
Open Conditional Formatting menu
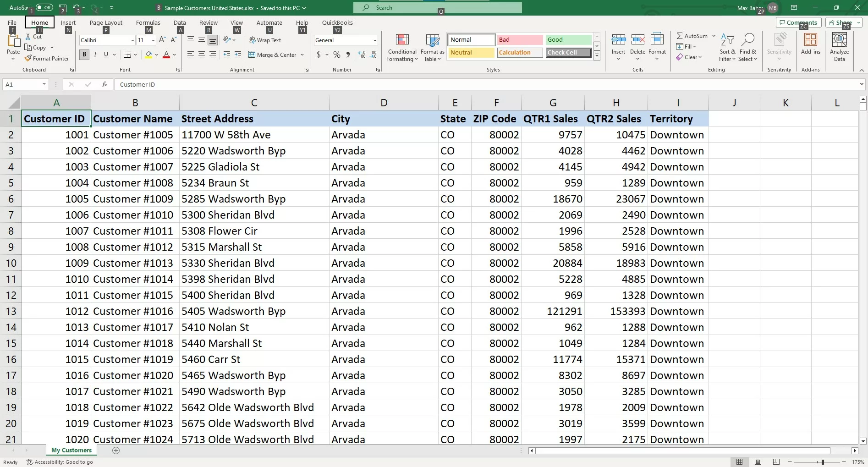402,48
